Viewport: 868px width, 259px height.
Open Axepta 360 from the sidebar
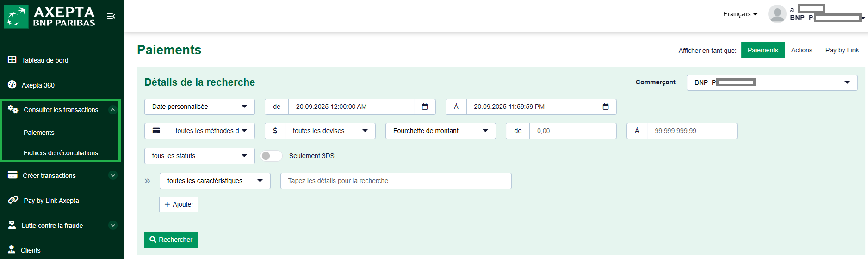click(38, 85)
